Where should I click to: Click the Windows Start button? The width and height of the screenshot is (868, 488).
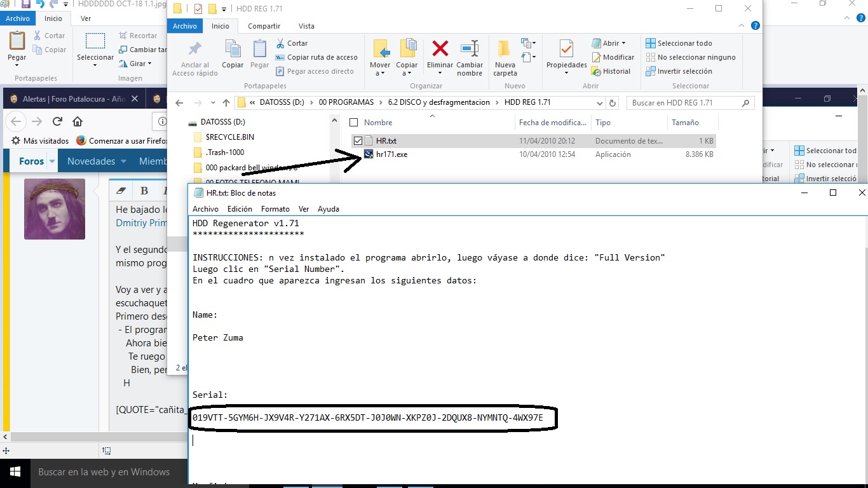pyautogui.click(x=15, y=472)
